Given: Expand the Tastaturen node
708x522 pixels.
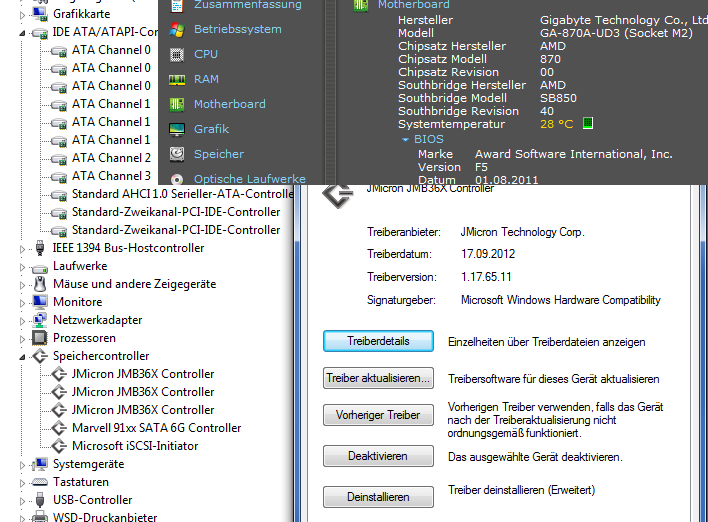Looking at the screenshot, I should (22, 483).
